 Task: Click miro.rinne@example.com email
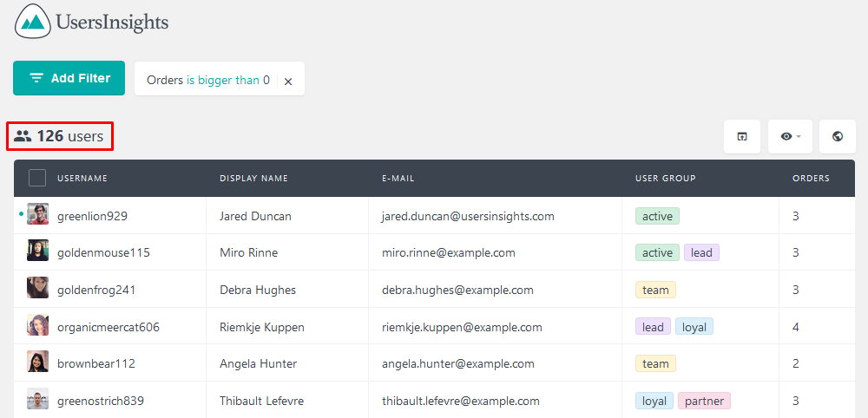point(449,252)
